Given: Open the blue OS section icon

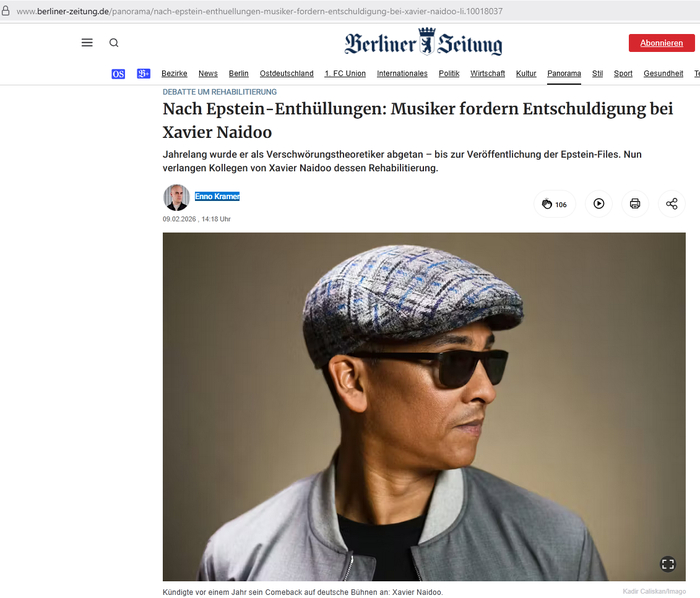Looking at the screenshot, I should tap(118, 74).
